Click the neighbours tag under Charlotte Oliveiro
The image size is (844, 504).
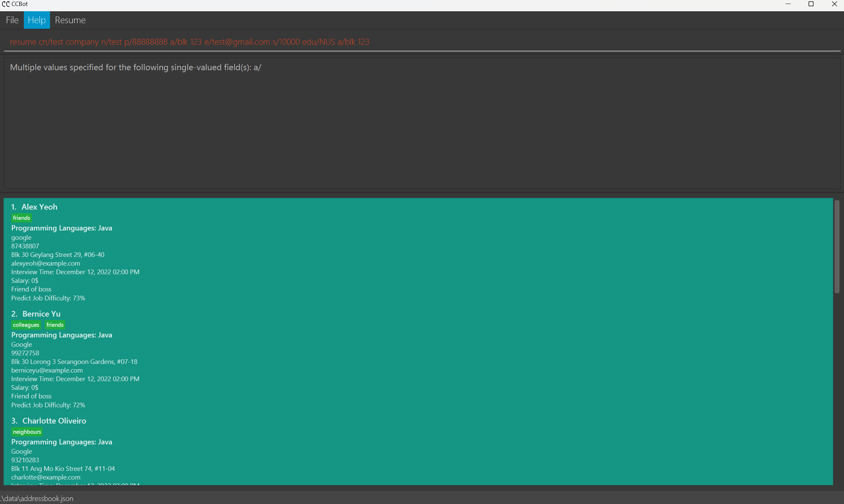coord(27,432)
